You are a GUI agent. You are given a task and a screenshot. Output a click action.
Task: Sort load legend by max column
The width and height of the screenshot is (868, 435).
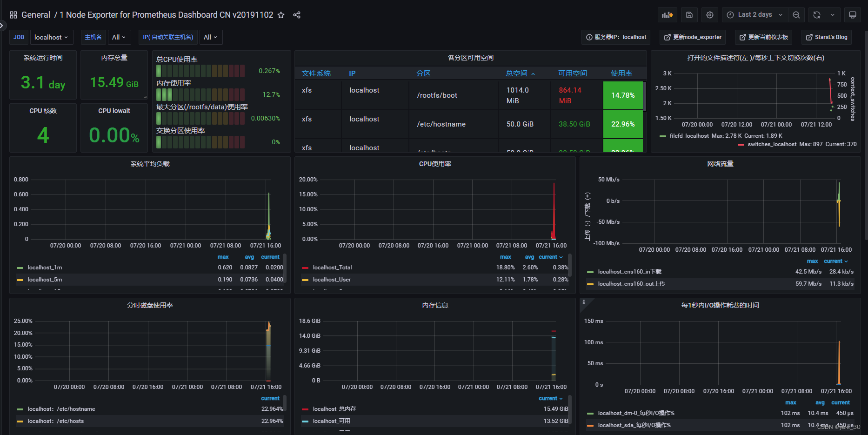[x=223, y=257]
